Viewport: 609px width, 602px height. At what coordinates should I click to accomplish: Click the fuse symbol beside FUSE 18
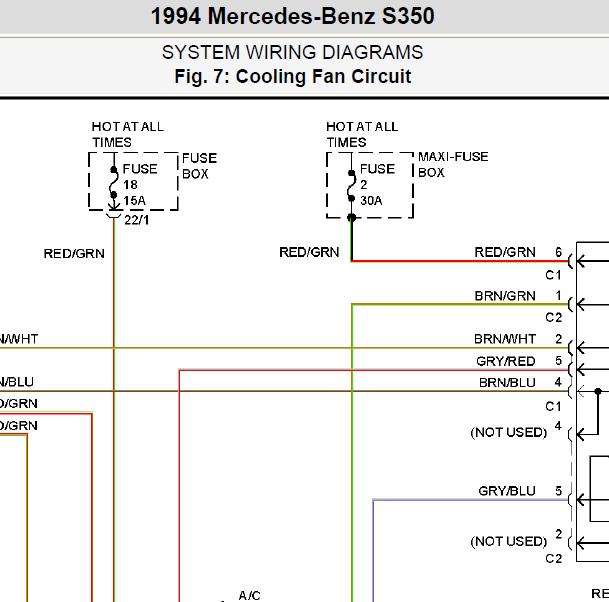tap(114, 183)
